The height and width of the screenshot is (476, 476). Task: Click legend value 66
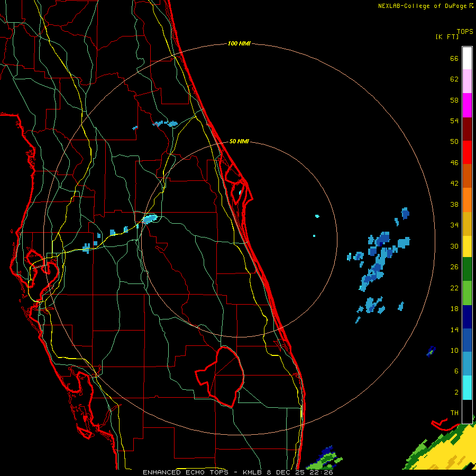tap(454, 59)
